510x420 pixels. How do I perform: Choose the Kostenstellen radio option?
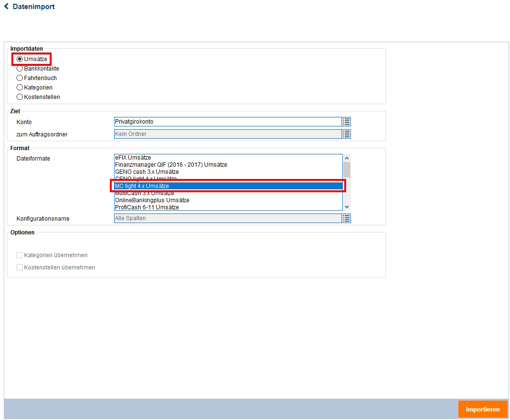coord(19,97)
